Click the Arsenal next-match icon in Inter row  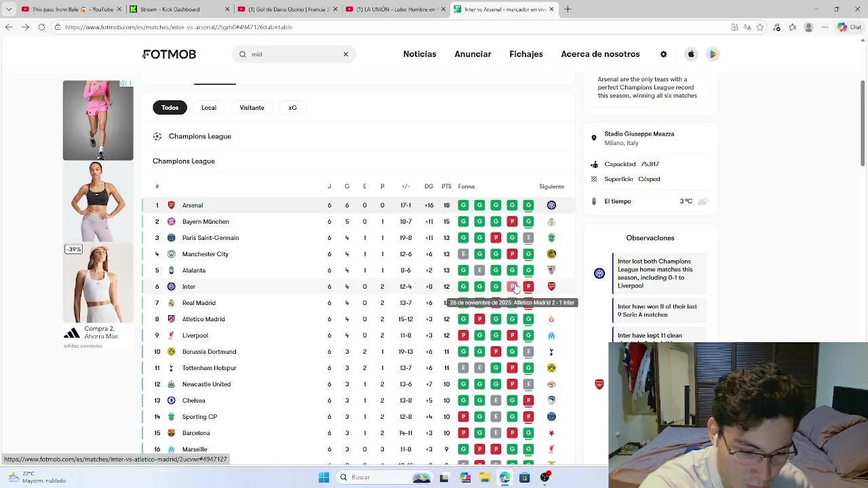click(551, 287)
